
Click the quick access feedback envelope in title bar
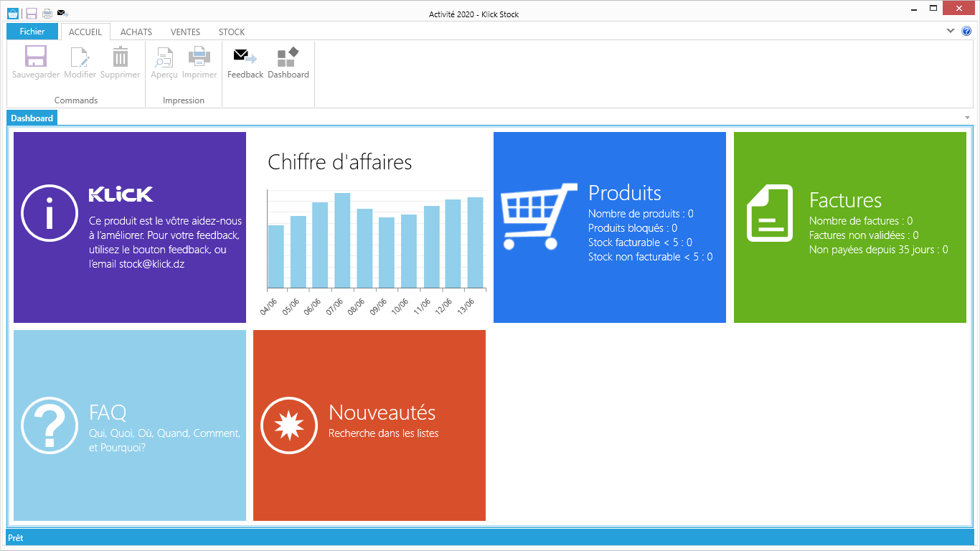coord(62,13)
